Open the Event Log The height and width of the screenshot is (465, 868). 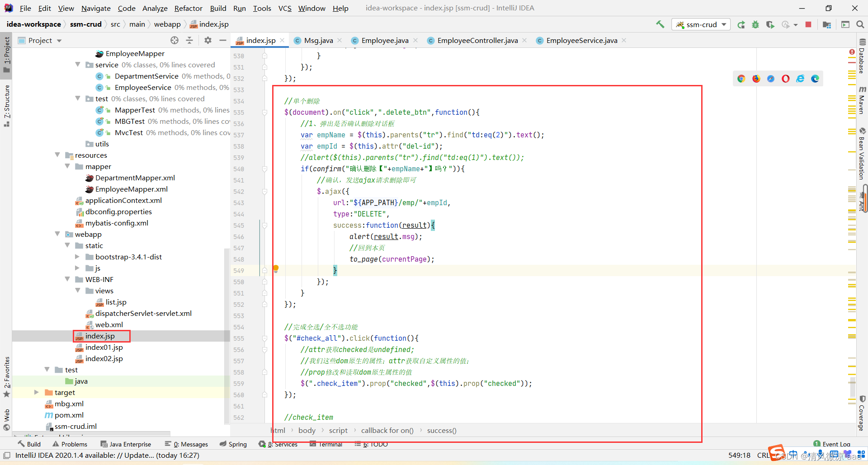(x=832, y=444)
